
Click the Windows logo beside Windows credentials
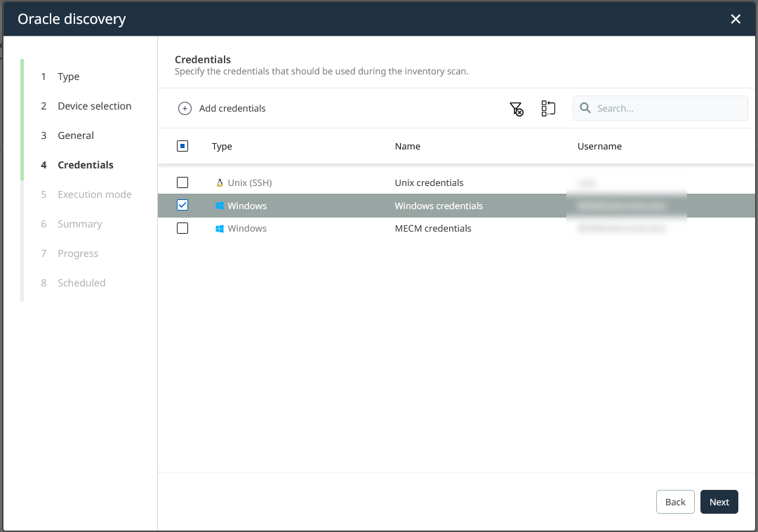pos(218,205)
